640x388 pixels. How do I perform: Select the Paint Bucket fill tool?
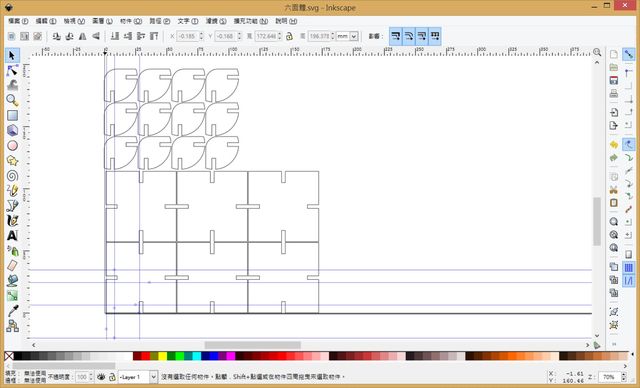pos(12,281)
